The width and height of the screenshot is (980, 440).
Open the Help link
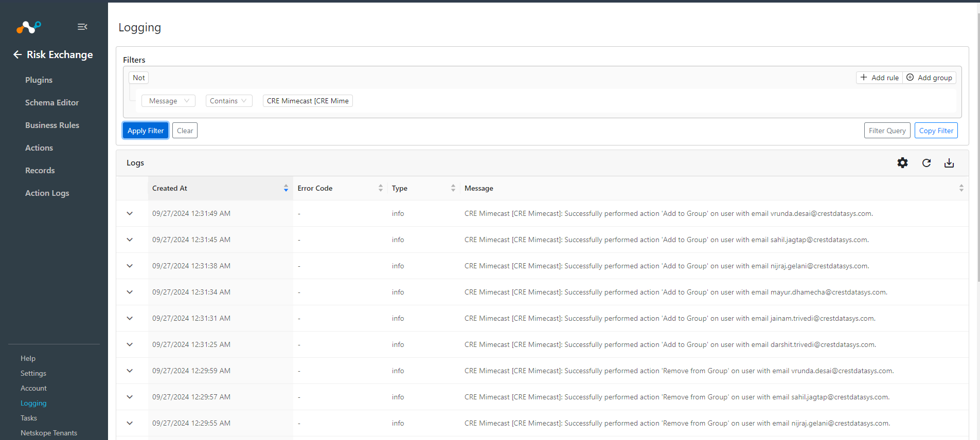[x=28, y=358]
